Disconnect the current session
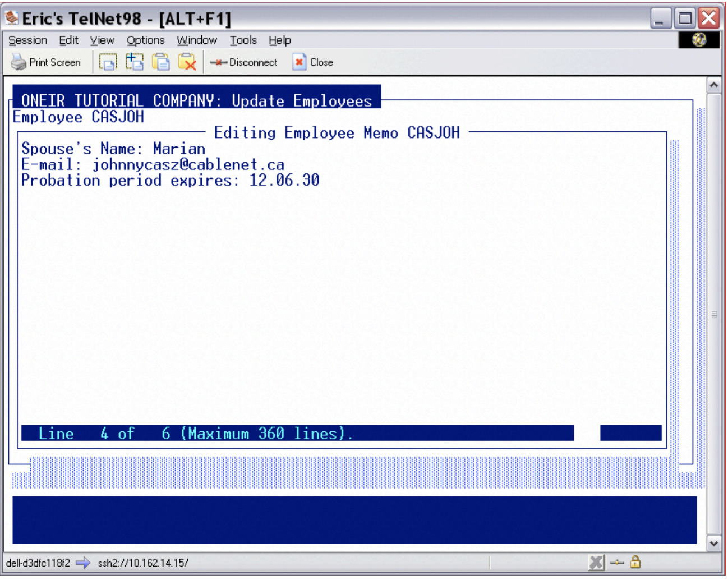The width and height of the screenshot is (728, 580). click(243, 62)
